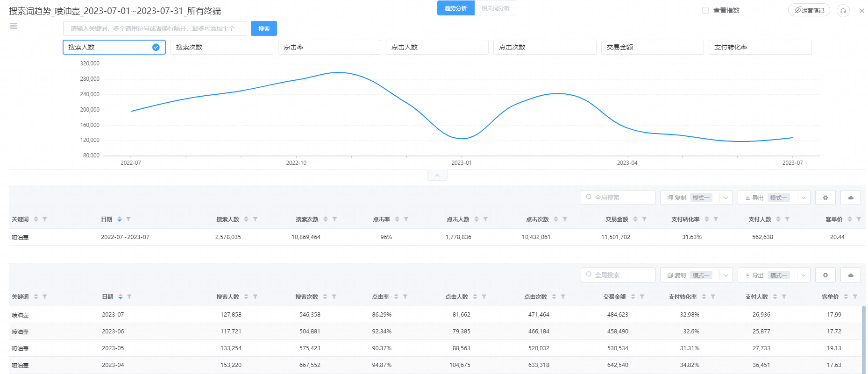Open 运营笔记 notes button

pos(809,10)
